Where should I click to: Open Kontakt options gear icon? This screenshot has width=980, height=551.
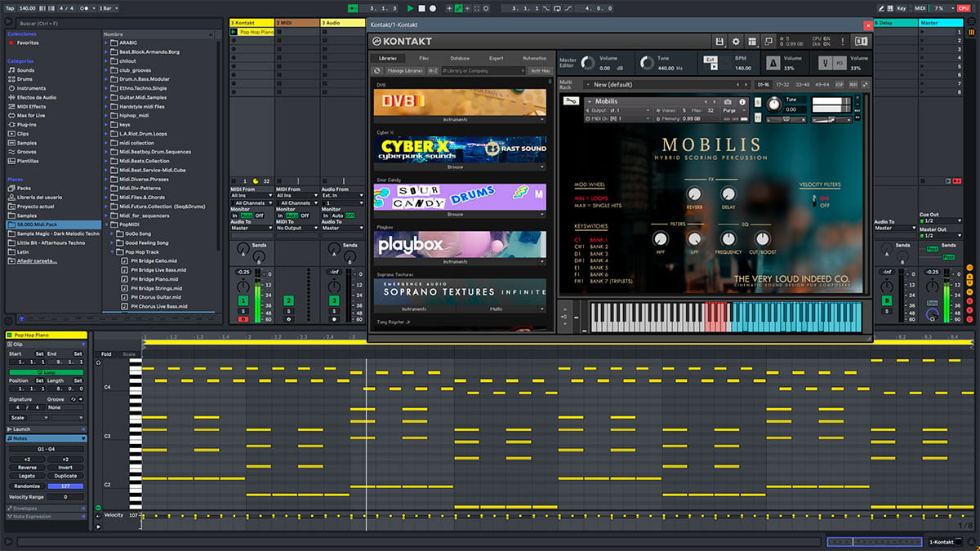(x=736, y=41)
